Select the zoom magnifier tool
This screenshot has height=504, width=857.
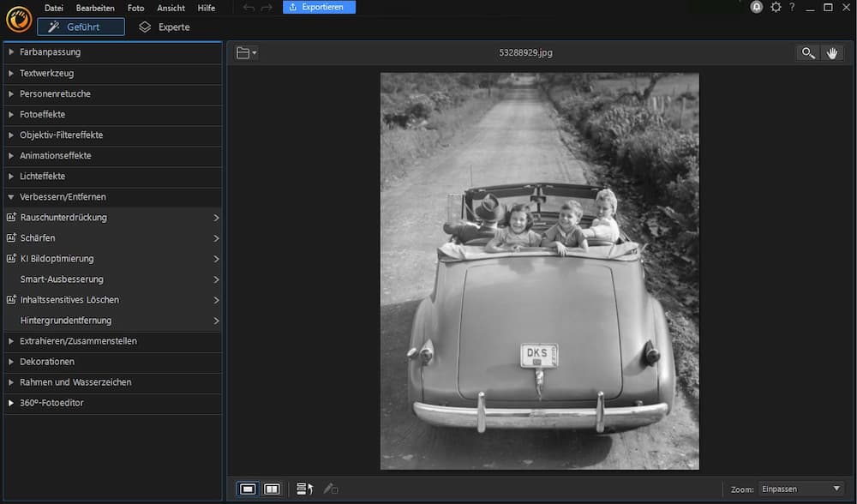(807, 53)
